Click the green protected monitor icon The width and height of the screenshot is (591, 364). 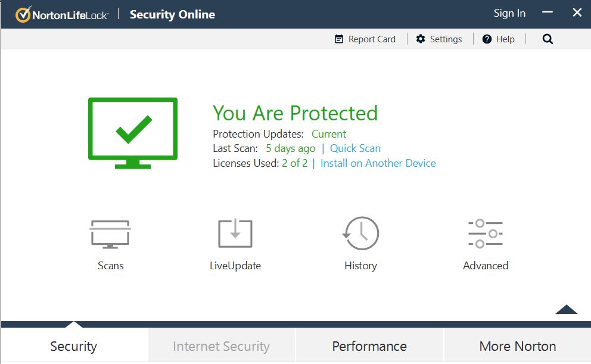133,132
